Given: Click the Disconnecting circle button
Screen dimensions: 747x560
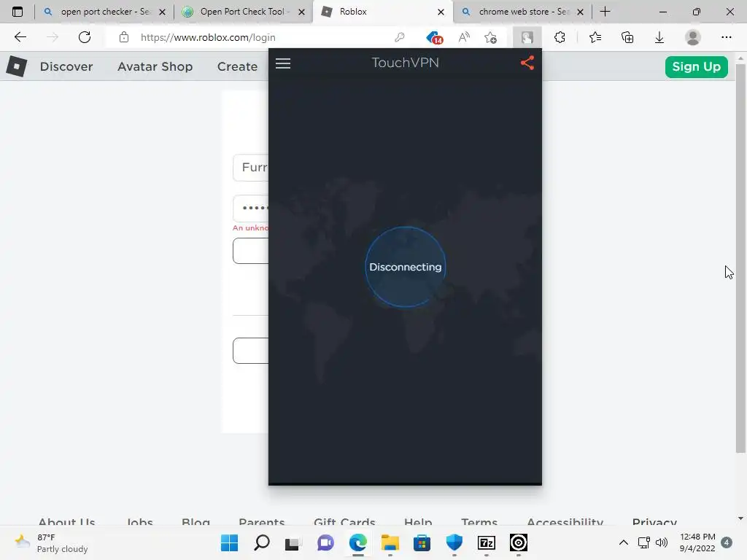Looking at the screenshot, I should coord(406,267).
